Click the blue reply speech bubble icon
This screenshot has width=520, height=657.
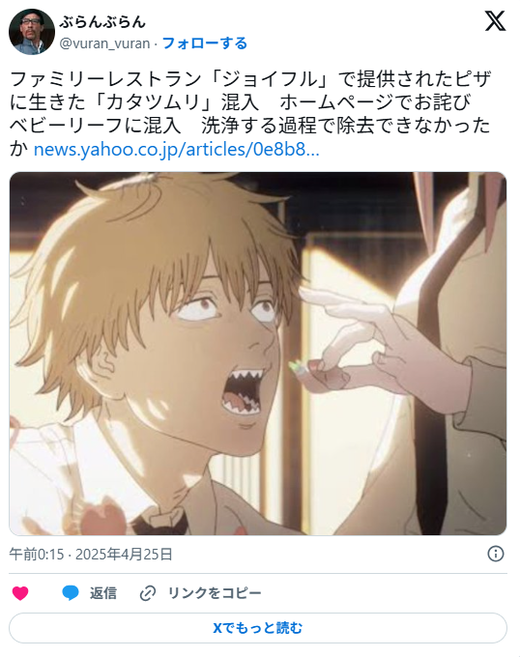[70, 593]
